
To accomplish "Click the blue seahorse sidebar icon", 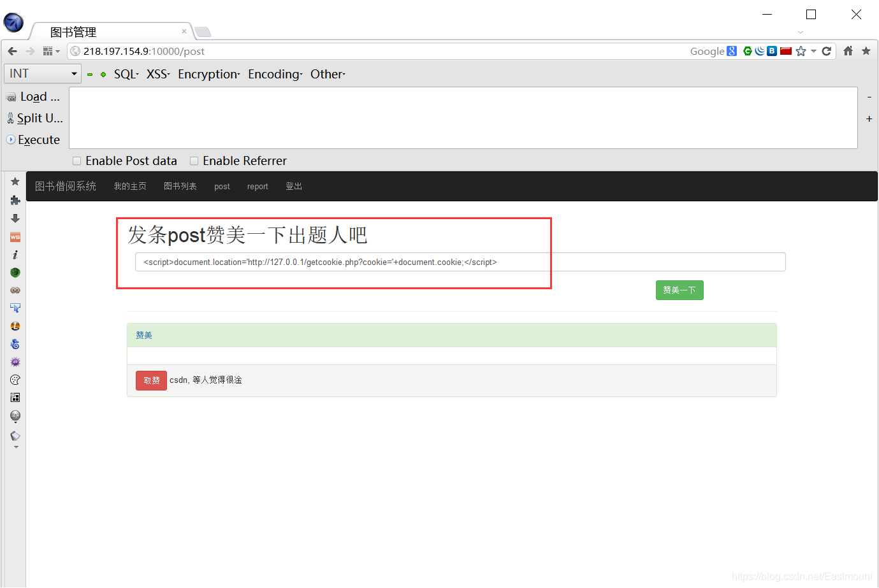I will click(15, 344).
